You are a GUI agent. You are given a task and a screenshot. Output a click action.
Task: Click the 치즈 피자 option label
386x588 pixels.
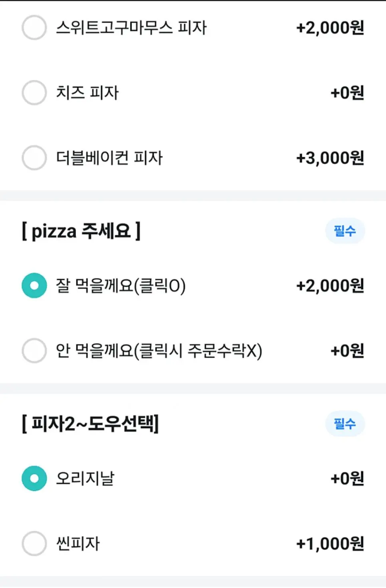point(87,93)
